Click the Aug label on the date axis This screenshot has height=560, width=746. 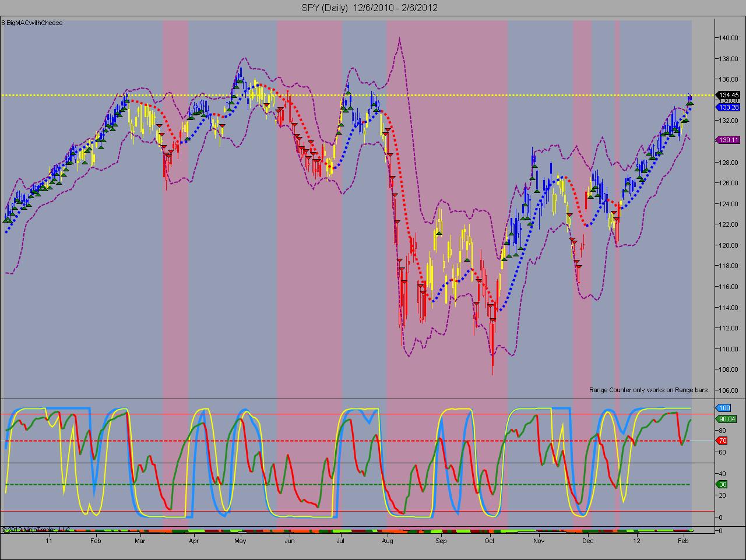pos(388,541)
